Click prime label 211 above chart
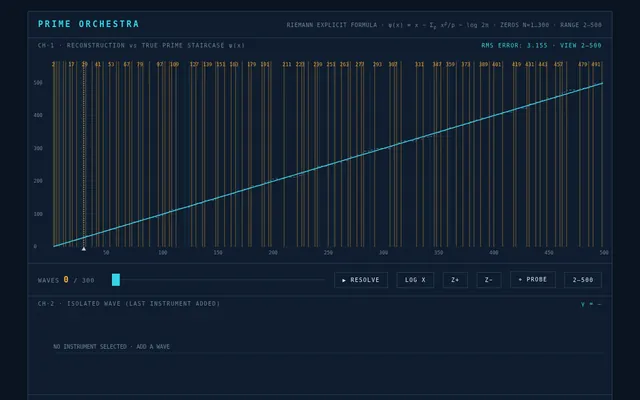The width and height of the screenshot is (640, 400). click(x=287, y=64)
